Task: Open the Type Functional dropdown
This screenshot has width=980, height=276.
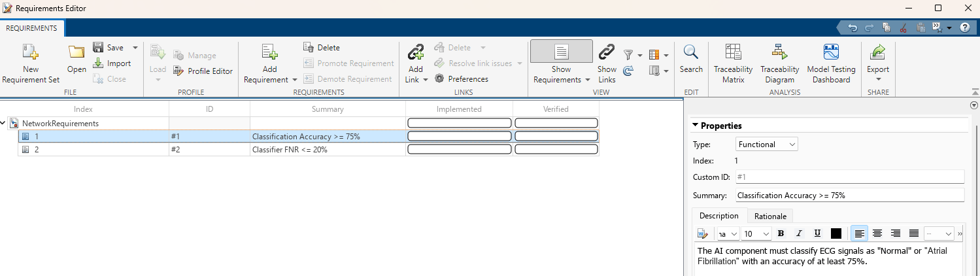Action: pyautogui.click(x=767, y=145)
